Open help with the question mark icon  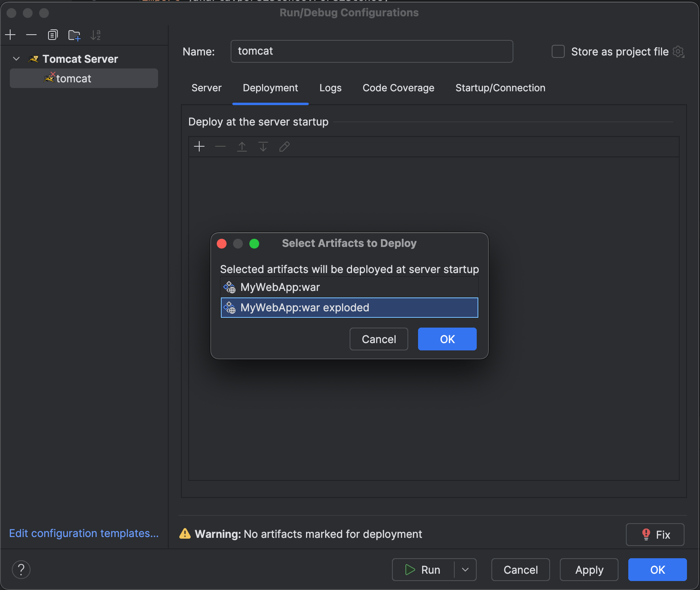21,569
